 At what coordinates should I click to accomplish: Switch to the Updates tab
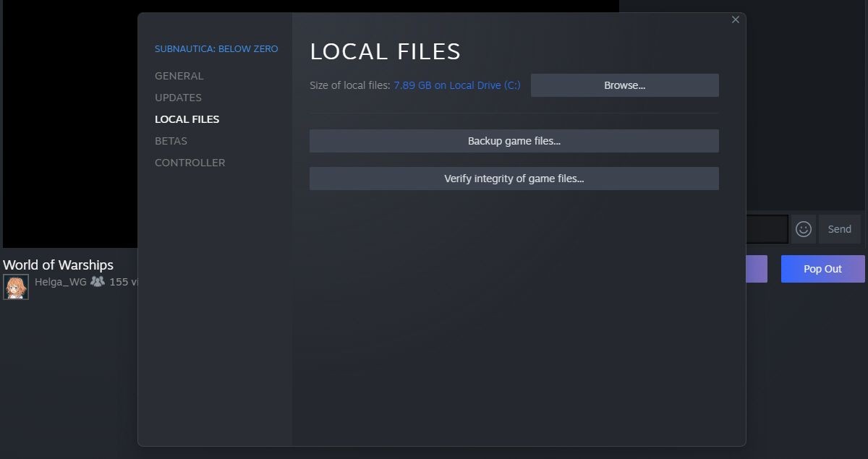178,98
